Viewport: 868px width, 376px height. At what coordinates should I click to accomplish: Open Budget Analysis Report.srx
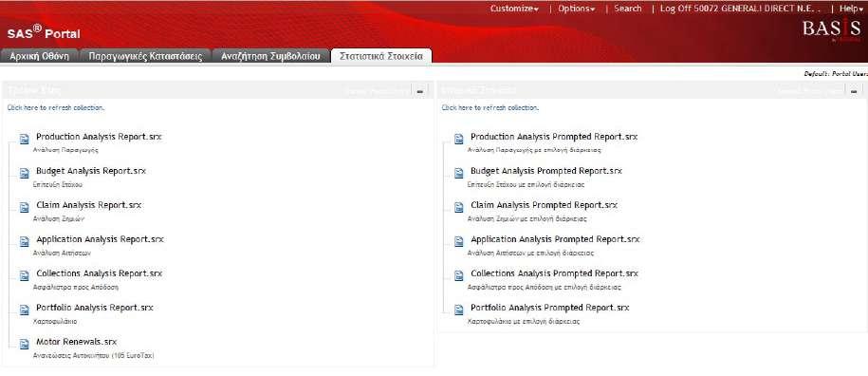91,171
